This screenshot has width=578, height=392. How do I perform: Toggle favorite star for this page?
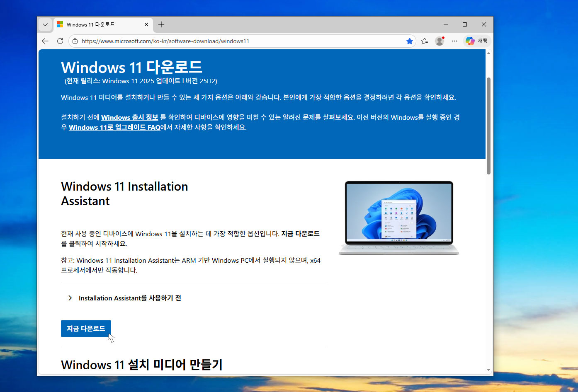pyautogui.click(x=410, y=41)
